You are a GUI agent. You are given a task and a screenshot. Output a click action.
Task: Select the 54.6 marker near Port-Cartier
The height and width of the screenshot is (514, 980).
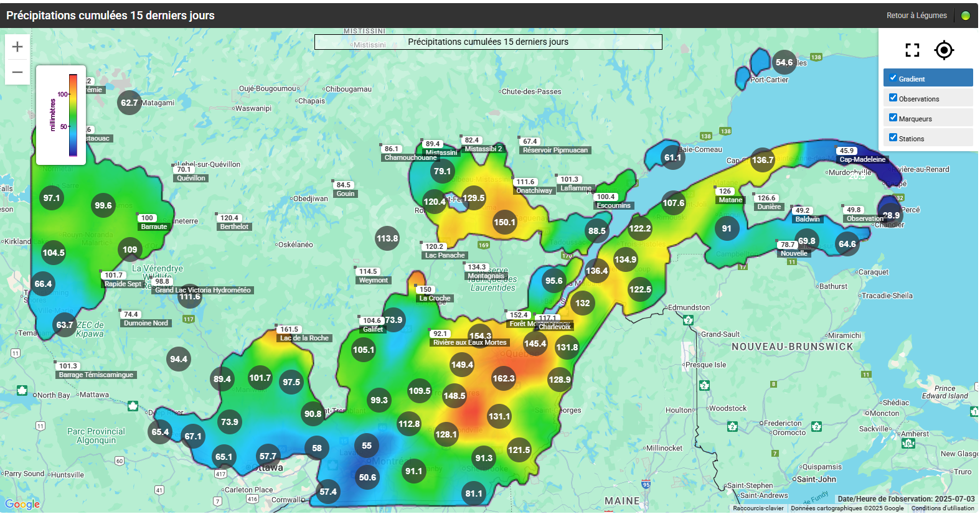tap(784, 62)
